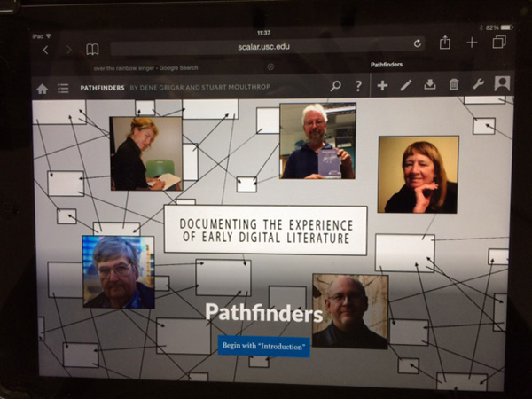Click the large Pathfinders heading

pos(263,313)
